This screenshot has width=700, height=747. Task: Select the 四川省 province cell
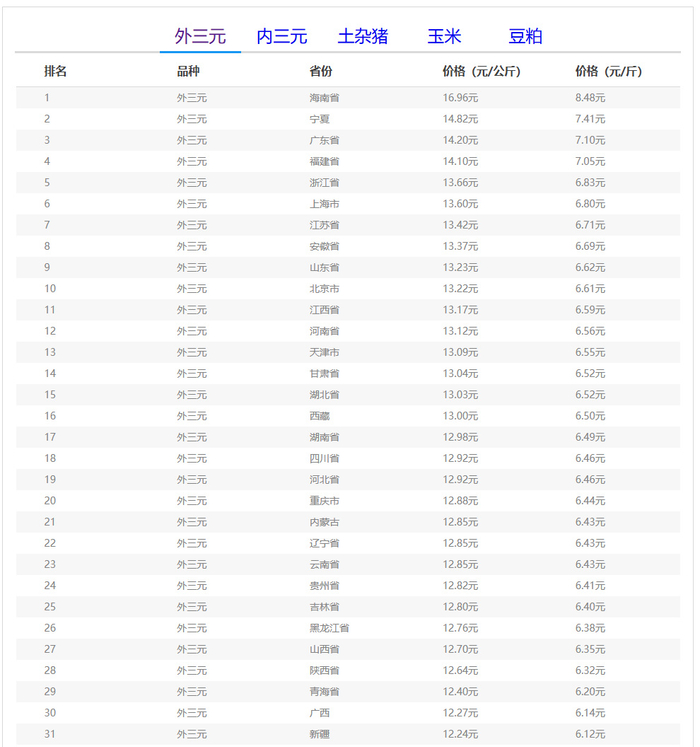click(x=325, y=458)
